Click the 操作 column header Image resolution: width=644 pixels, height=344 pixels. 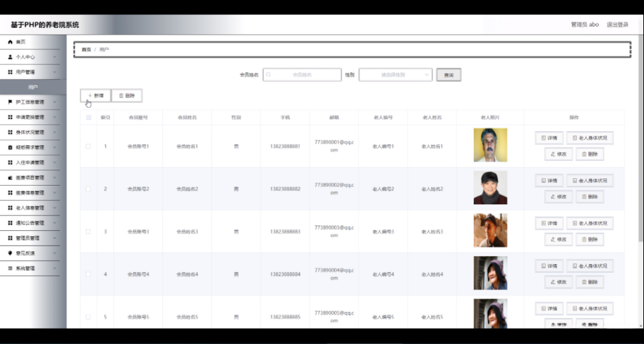574,118
